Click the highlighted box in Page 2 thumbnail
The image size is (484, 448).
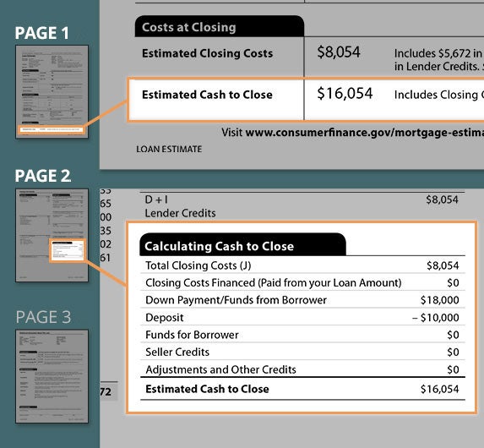pos(67,250)
